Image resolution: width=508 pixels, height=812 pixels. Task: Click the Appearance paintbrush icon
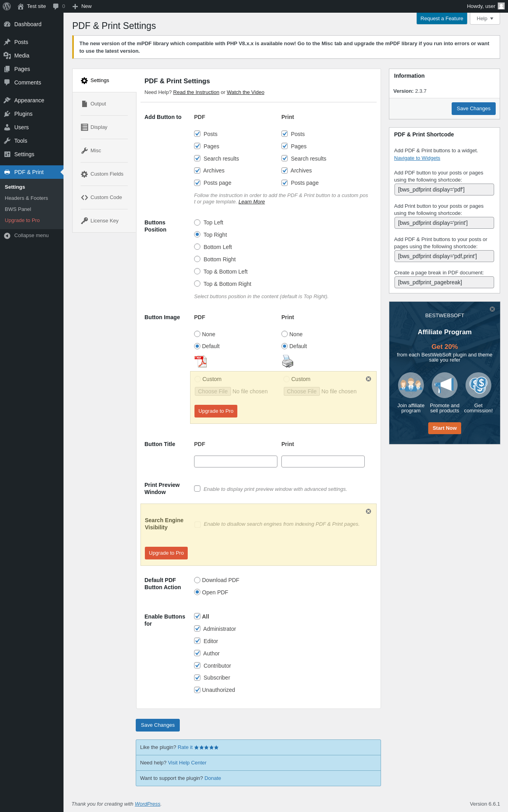[x=7, y=100]
